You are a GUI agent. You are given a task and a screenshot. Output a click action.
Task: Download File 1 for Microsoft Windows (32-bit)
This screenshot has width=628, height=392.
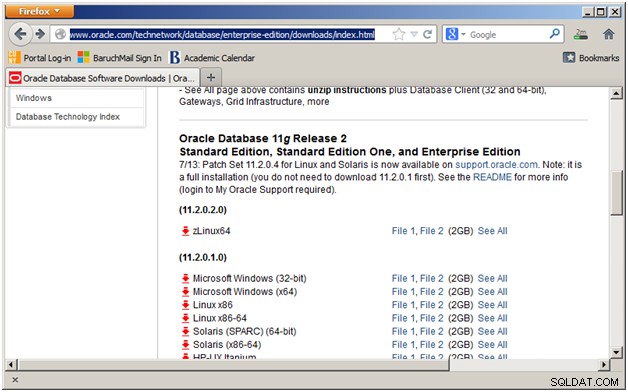pyautogui.click(x=403, y=278)
